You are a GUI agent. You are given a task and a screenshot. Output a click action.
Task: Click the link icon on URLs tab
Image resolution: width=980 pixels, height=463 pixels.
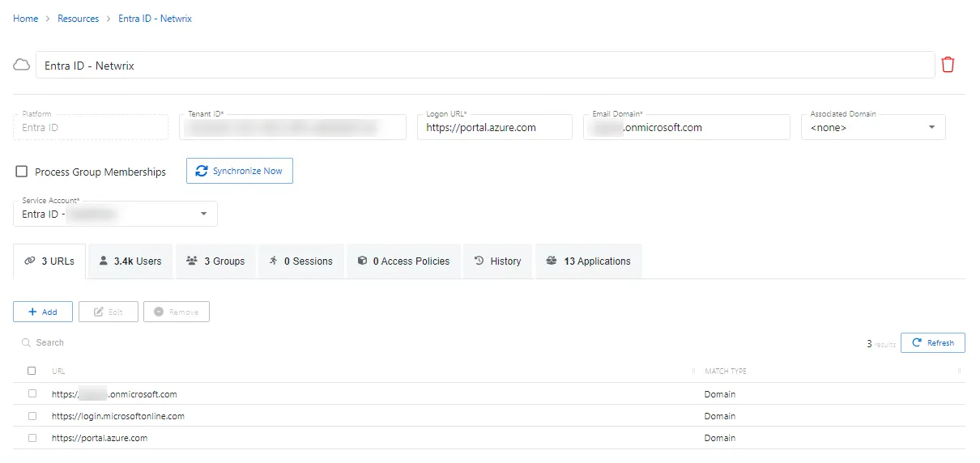[x=30, y=261]
